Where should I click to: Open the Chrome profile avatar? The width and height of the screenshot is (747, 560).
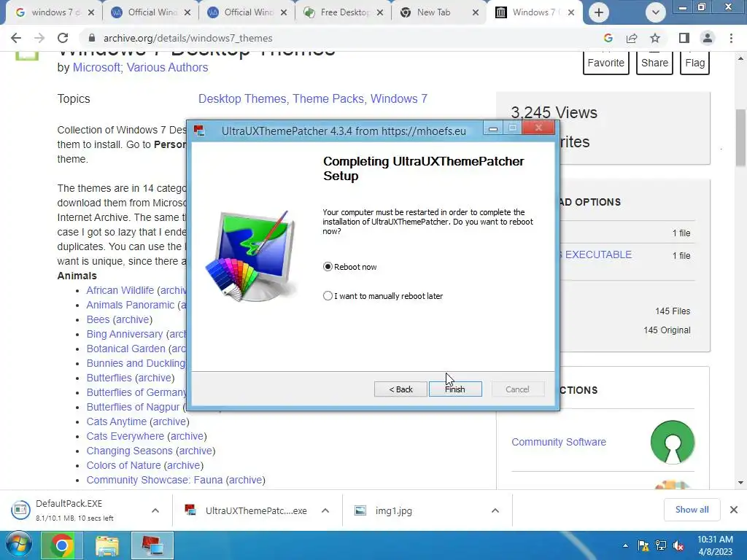[x=708, y=38]
